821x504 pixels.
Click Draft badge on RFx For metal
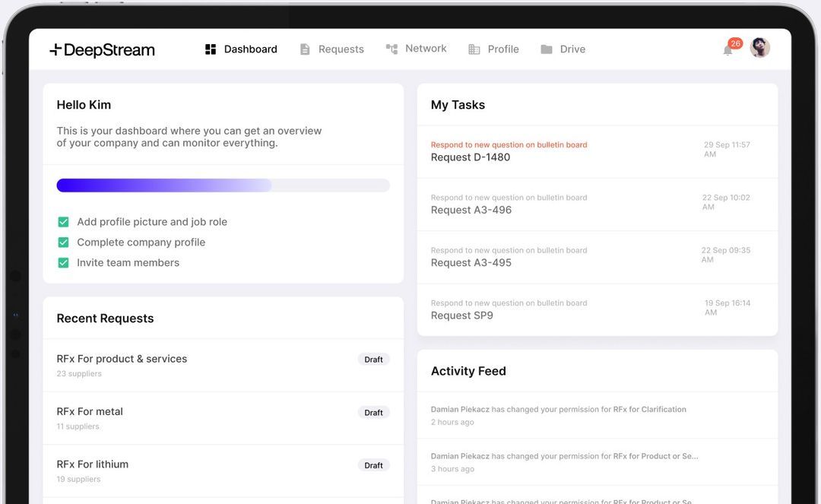[373, 413]
